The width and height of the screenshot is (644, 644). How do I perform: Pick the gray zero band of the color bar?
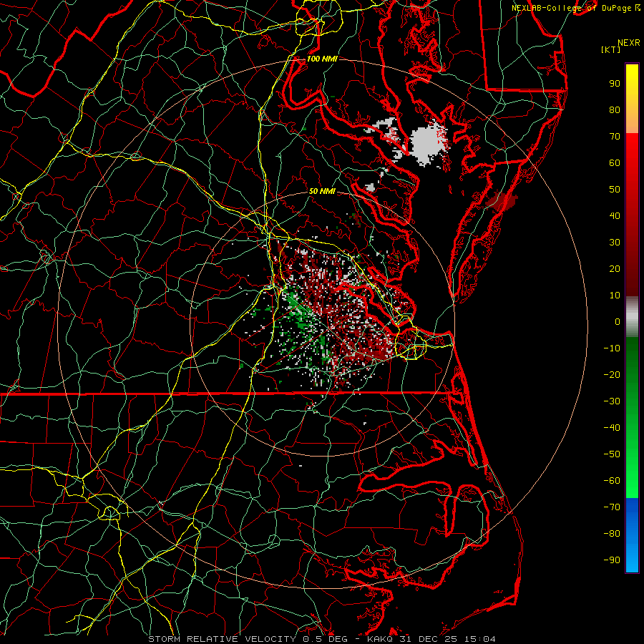coord(632,317)
